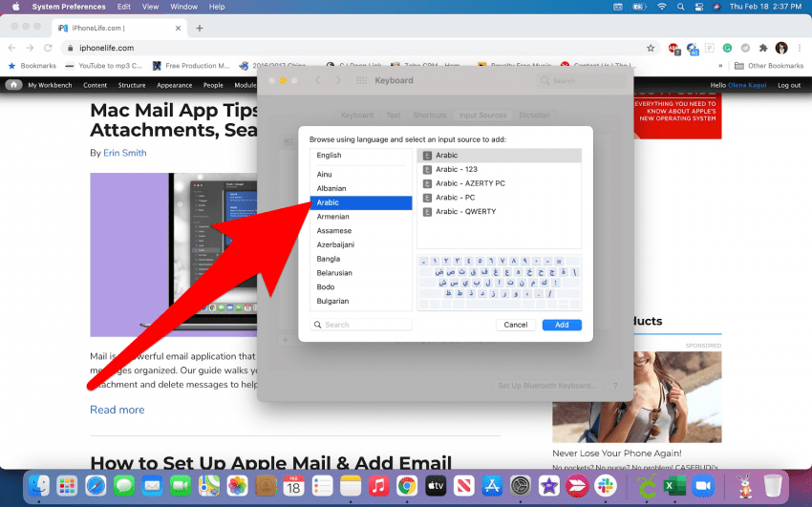Open Finder from the Dock
Screen dimensions: 812x507
39,486
